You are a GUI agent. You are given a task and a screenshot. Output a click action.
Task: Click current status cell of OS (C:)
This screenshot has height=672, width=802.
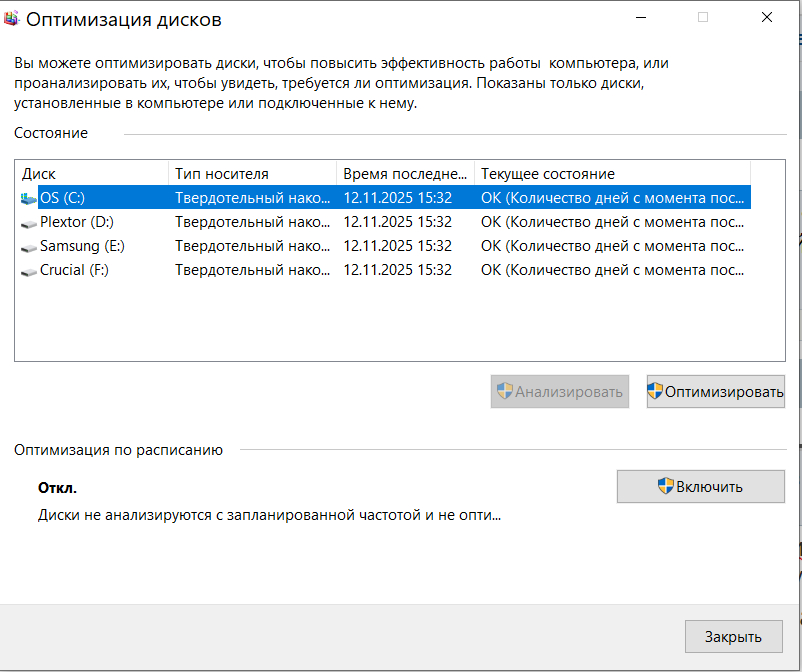pos(612,198)
